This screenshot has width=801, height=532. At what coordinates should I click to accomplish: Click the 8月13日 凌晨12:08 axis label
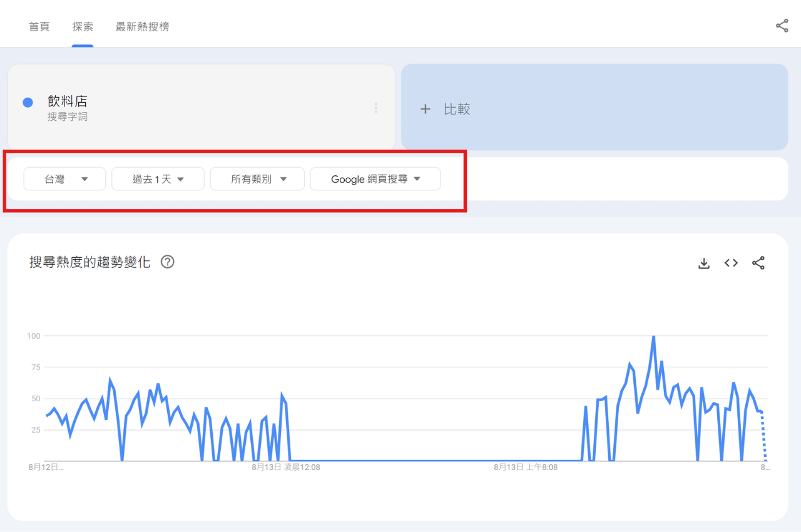point(286,467)
